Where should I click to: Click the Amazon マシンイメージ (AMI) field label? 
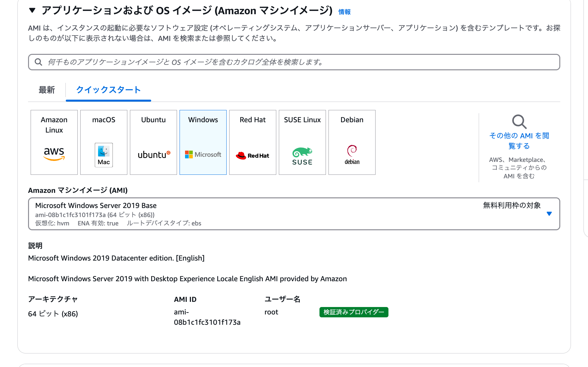(x=78, y=190)
